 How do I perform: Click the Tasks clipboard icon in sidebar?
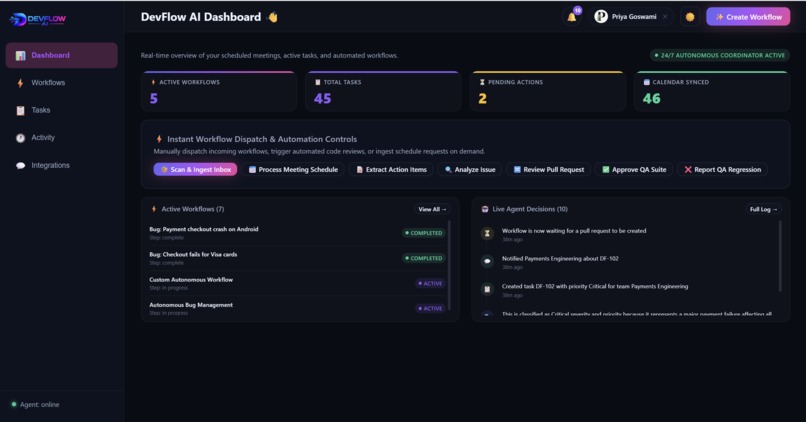pos(20,111)
